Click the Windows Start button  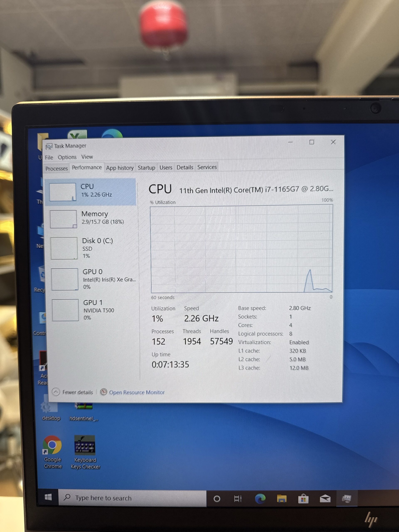tap(48, 497)
